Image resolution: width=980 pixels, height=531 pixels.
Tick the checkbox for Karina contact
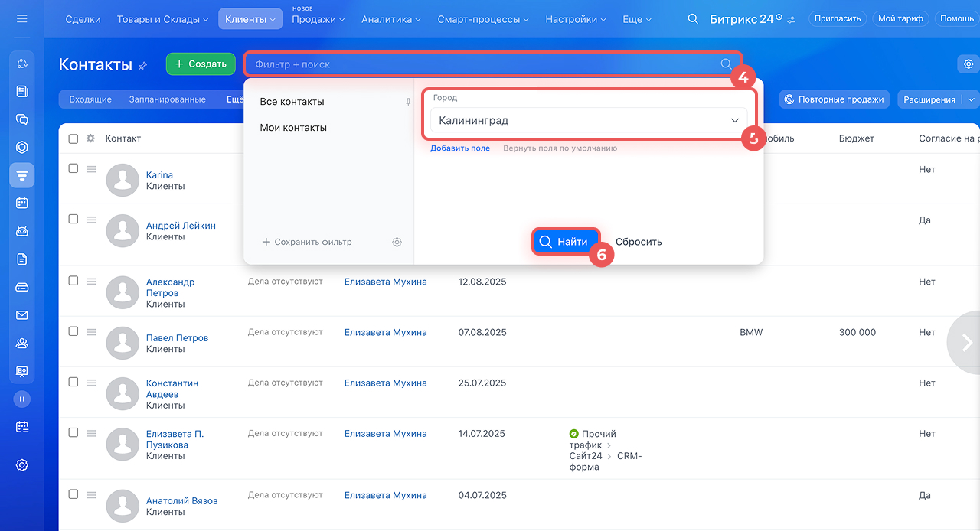(x=73, y=168)
